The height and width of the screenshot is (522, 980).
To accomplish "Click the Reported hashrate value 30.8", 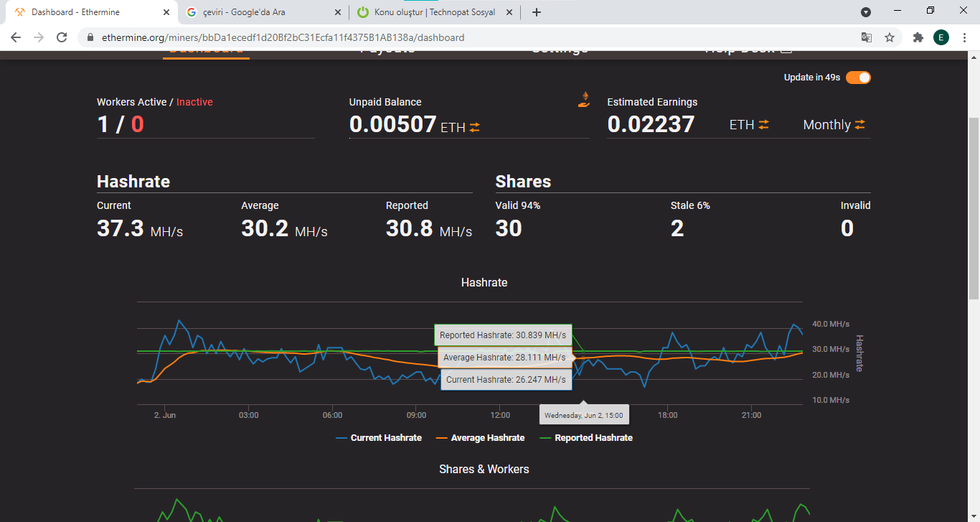I will click(x=410, y=228).
